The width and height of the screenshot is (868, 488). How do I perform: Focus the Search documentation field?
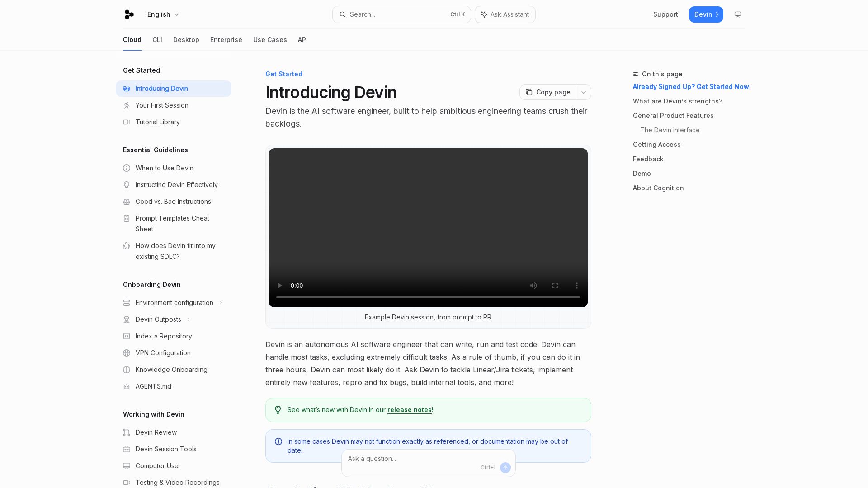click(x=401, y=14)
